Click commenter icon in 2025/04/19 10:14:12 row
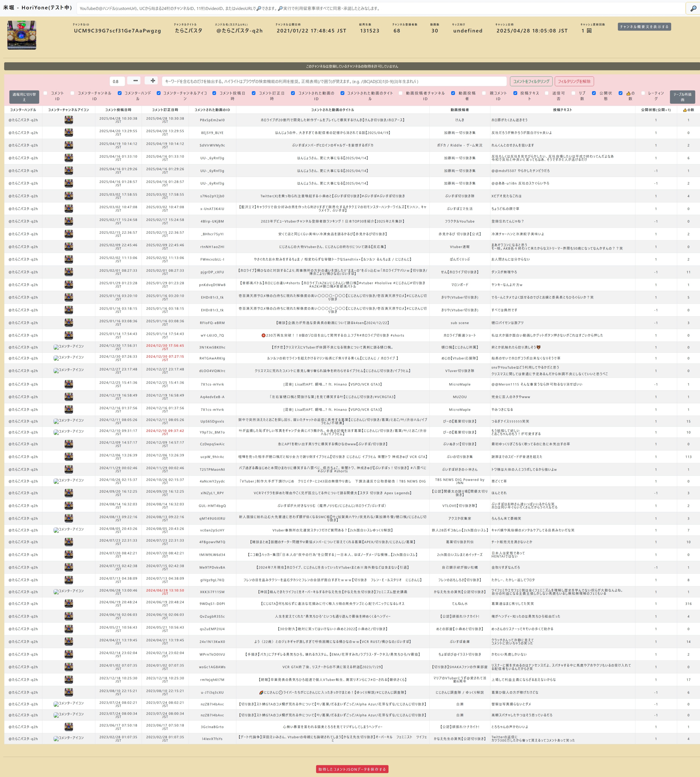Screen dimensions: 700x777 (69, 145)
